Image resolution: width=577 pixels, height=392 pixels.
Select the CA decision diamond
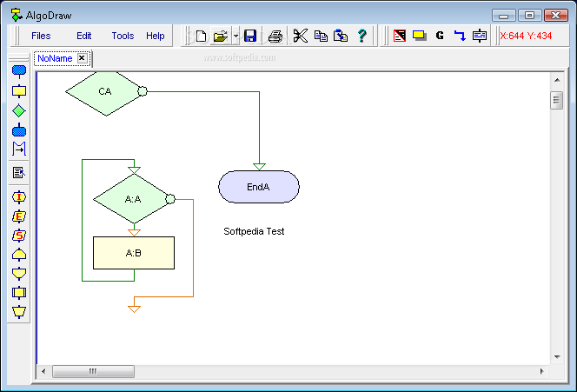coord(104,91)
